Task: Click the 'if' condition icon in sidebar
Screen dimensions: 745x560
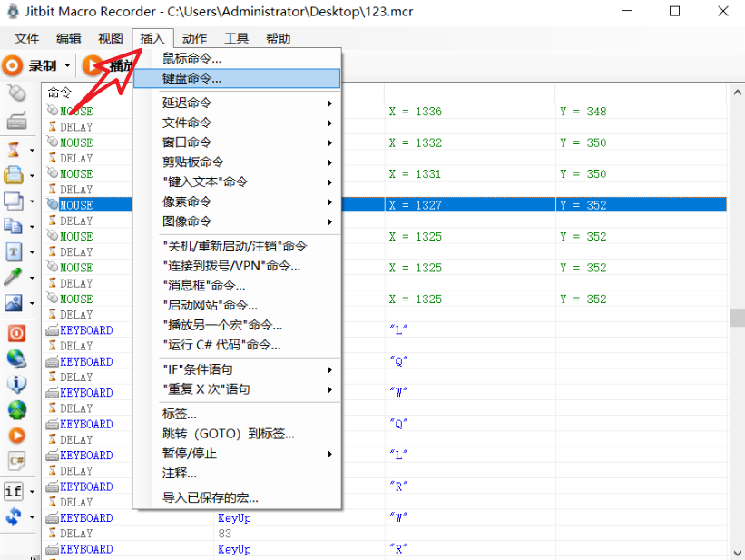Action: pyautogui.click(x=14, y=491)
